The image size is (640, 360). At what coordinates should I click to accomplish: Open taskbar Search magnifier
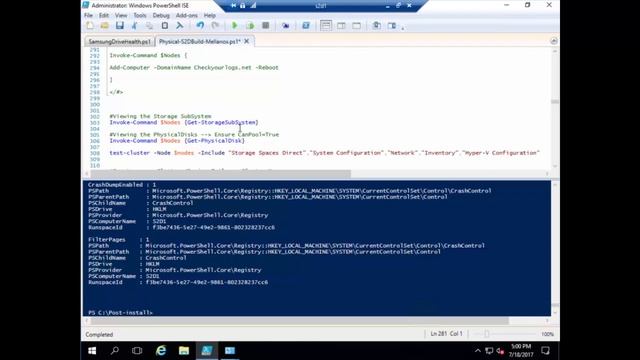[x=115, y=351]
